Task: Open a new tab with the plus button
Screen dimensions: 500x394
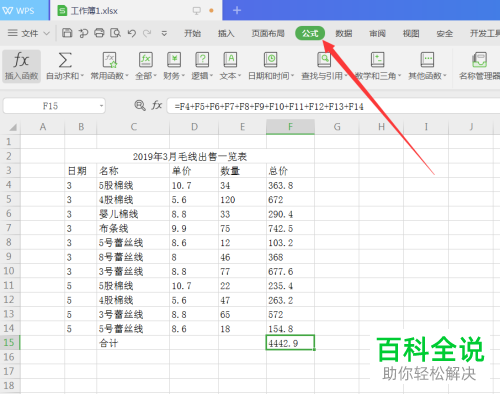Action: pos(237,10)
